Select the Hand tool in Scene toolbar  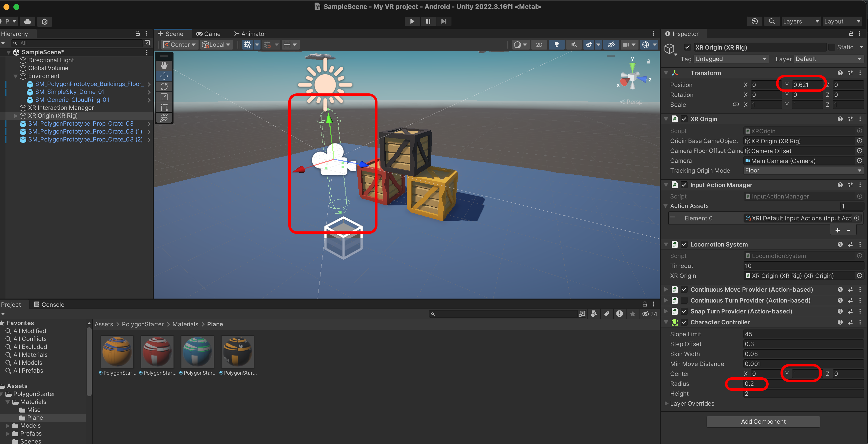164,65
